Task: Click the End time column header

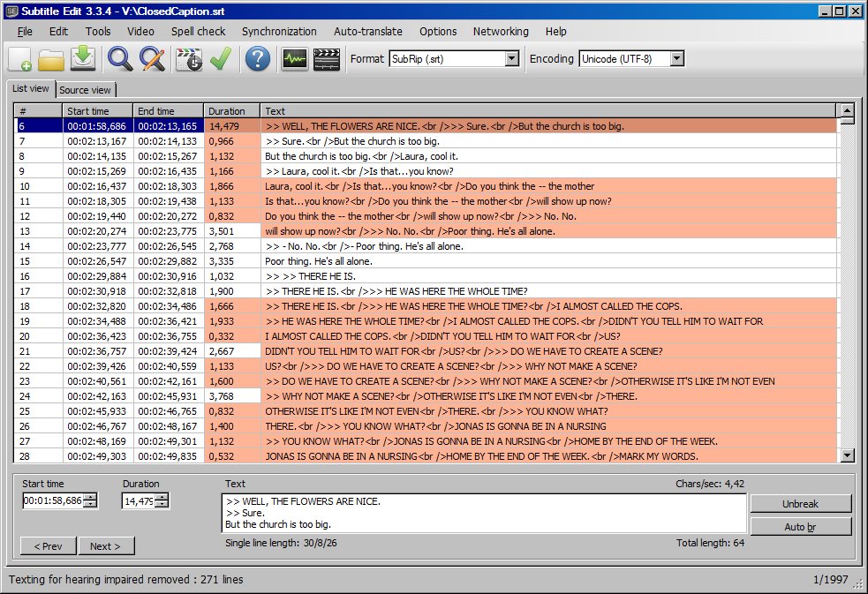Action: coord(169,110)
